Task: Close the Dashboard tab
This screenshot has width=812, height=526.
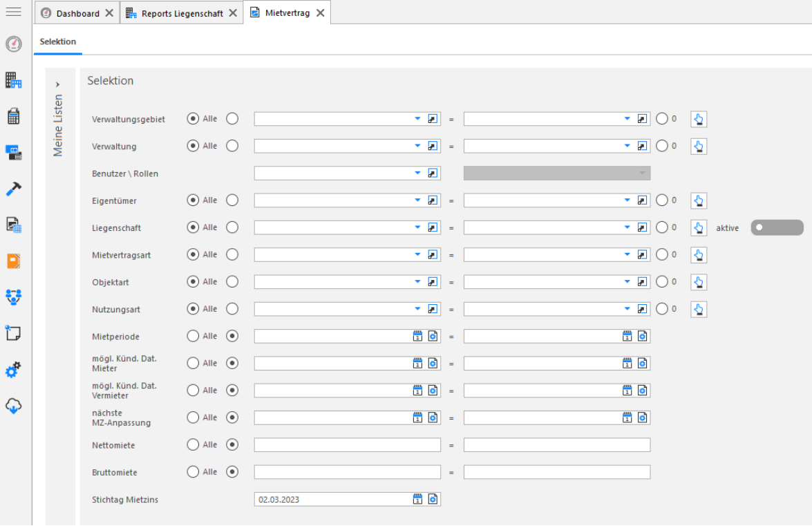Action: click(x=109, y=13)
